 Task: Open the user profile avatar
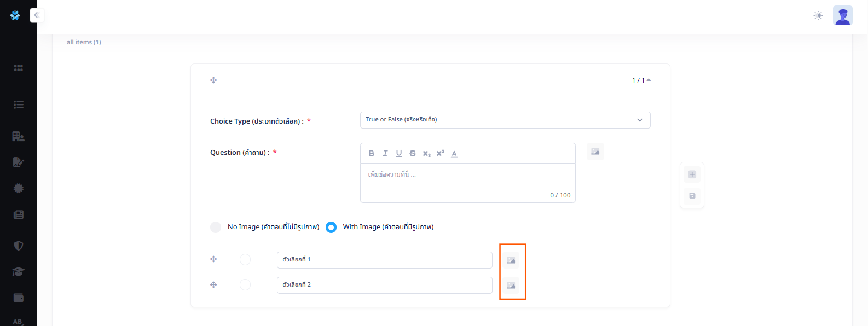842,15
